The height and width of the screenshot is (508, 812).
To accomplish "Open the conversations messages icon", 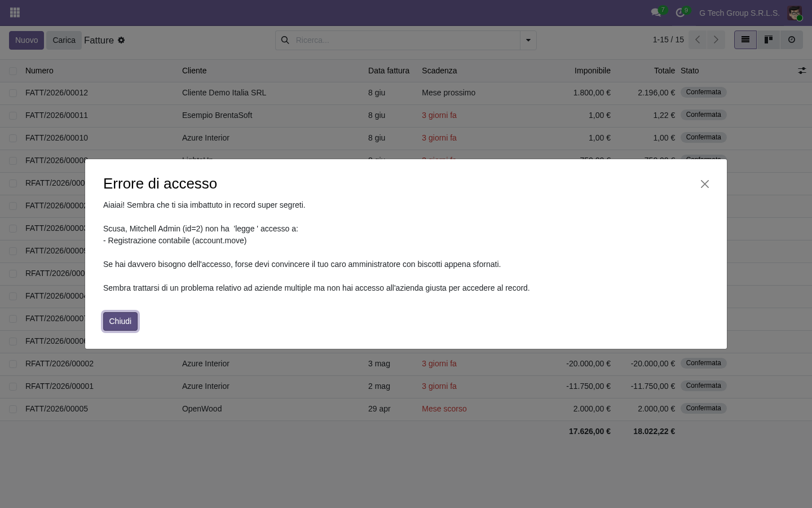I will click(x=656, y=12).
